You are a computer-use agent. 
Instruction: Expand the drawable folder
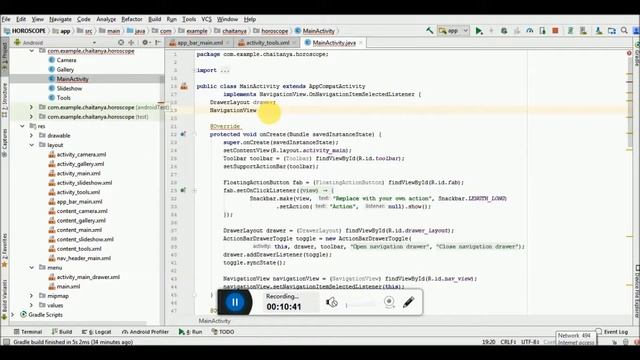coord(31,136)
